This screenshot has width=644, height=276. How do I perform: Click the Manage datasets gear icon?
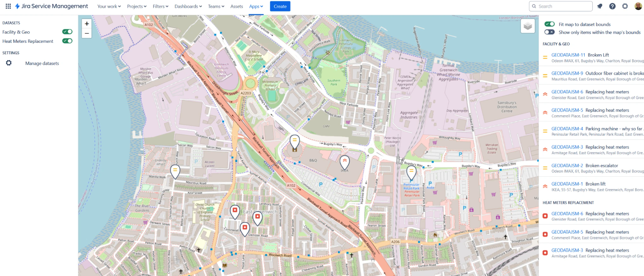tap(9, 63)
